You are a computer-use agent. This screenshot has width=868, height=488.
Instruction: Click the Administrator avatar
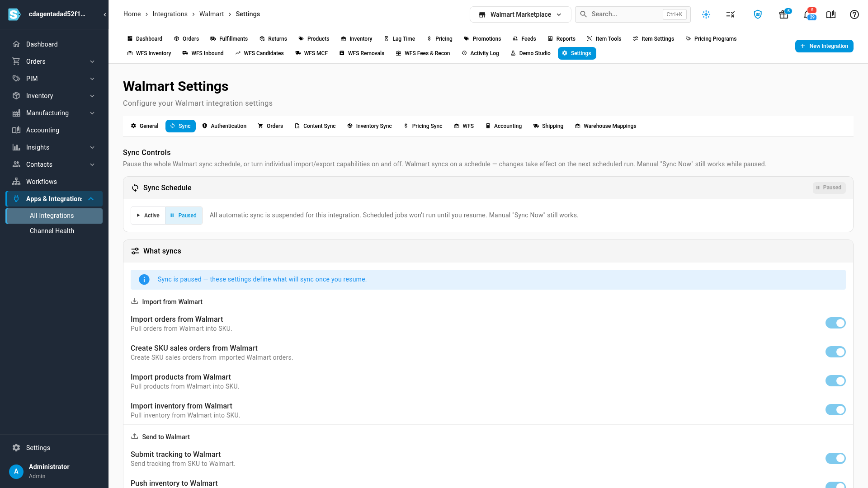pyautogui.click(x=16, y=471)
